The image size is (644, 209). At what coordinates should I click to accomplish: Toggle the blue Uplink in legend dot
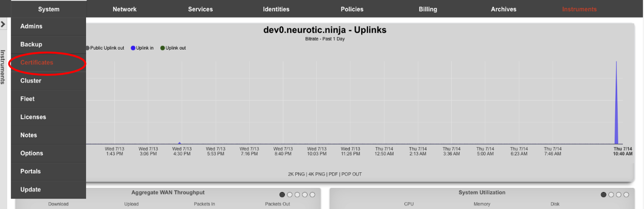[x=133, y=48]
